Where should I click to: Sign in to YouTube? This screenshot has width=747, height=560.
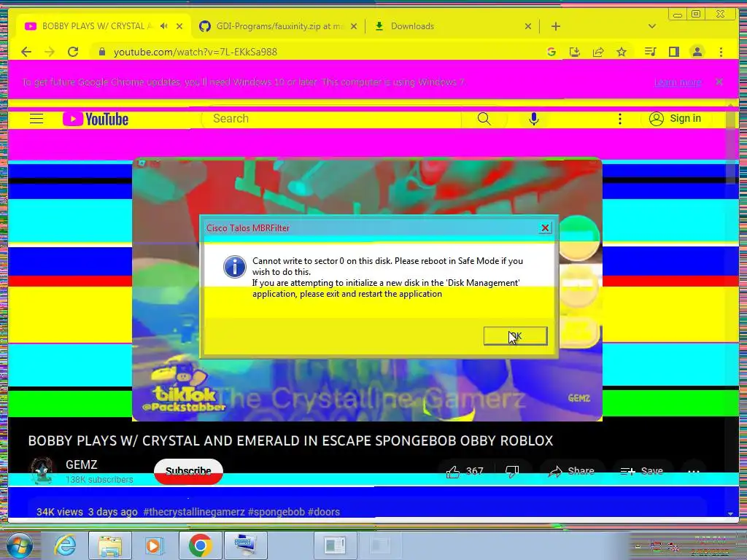coord(675,119)
